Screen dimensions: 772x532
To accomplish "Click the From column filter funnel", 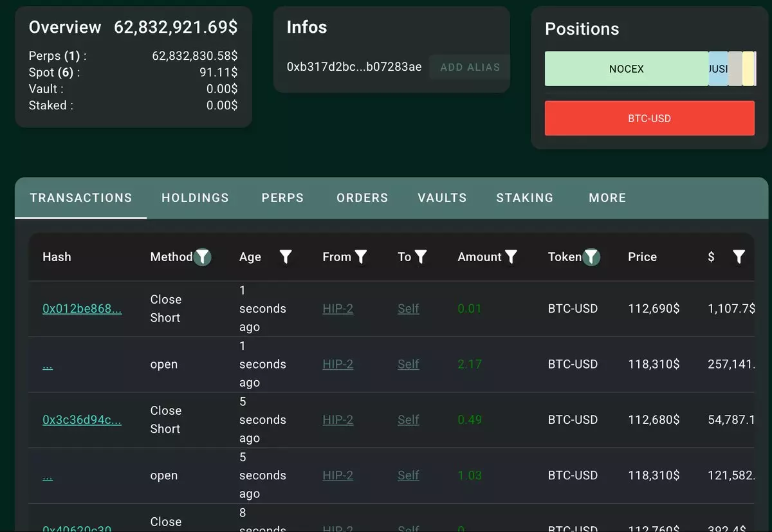I will click(x=361, y=257).
